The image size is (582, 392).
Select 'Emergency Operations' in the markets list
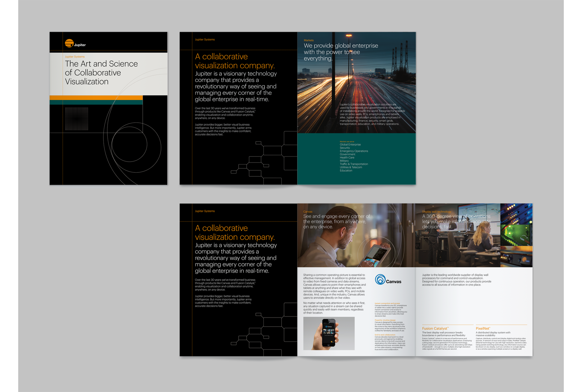tap(354, 151)
